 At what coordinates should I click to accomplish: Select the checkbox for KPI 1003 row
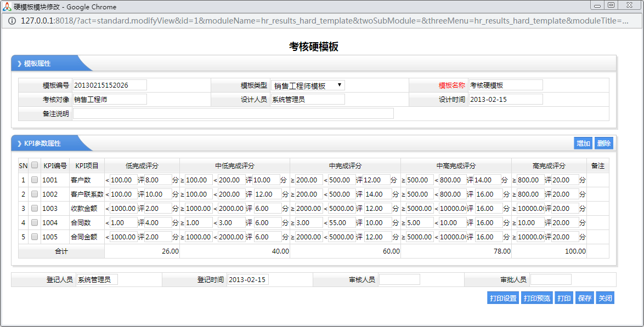pos(35,208)
